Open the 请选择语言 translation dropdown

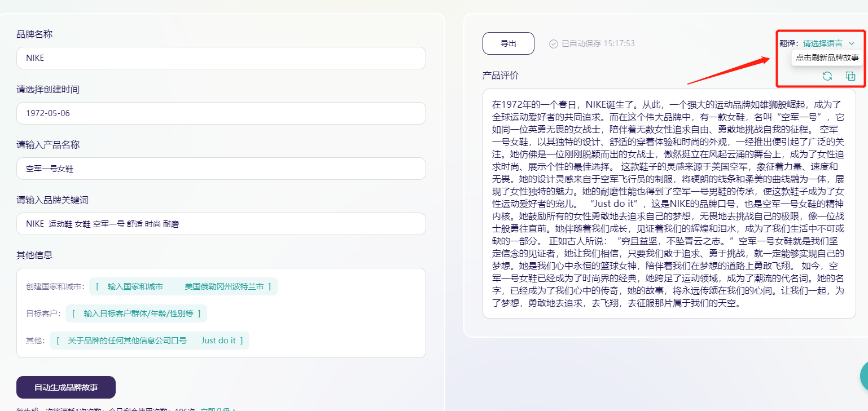click(x=829, y=43)
